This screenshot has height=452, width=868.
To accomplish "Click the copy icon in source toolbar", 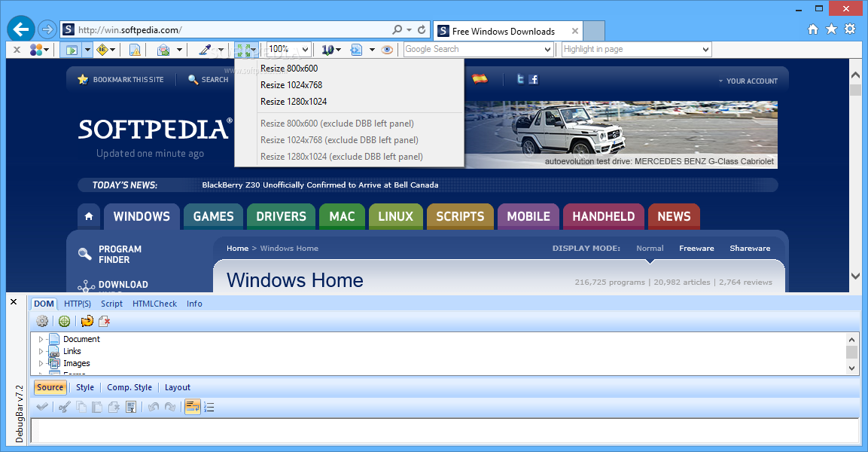I will click(x=81, y=407).
